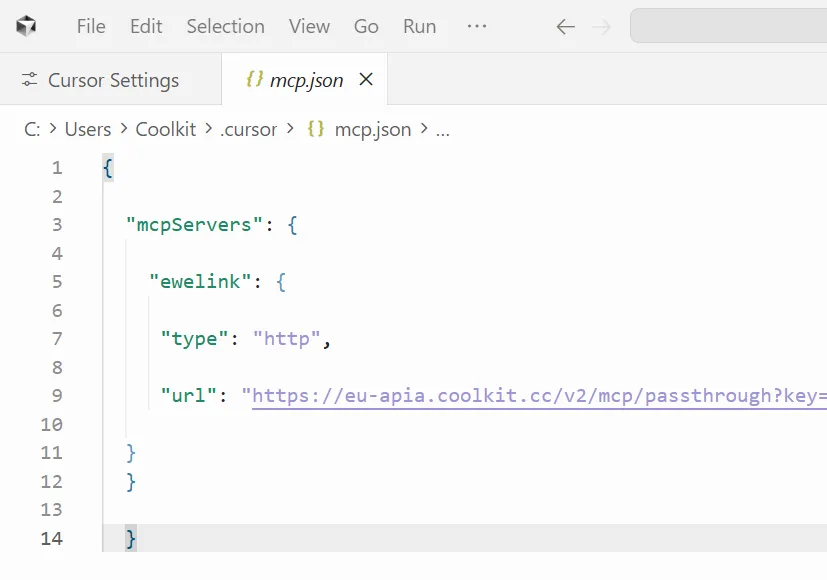
Task: Open the Run menu
Action: (x=419, y=26)
